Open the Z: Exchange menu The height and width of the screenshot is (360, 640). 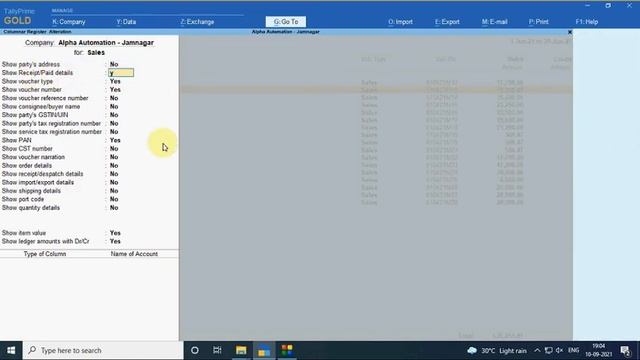coord(197,22)
